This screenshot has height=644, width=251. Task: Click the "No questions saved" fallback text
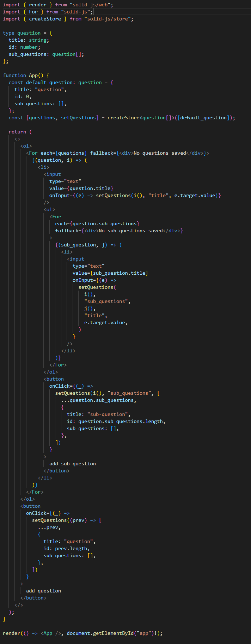160,153
